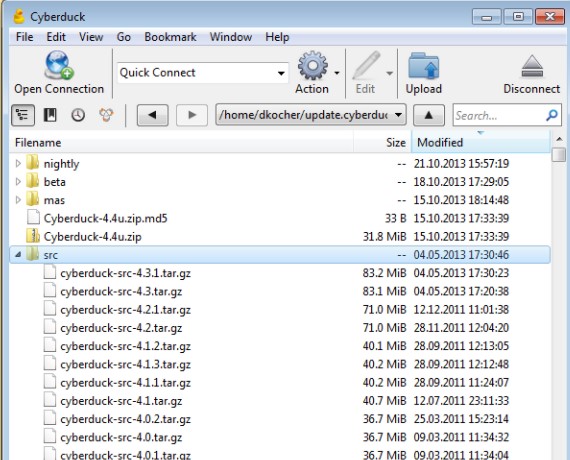This screenshot has height=460, width=570.
Task: Click the 83.2 MiB size value
Action: coord(384,273)
